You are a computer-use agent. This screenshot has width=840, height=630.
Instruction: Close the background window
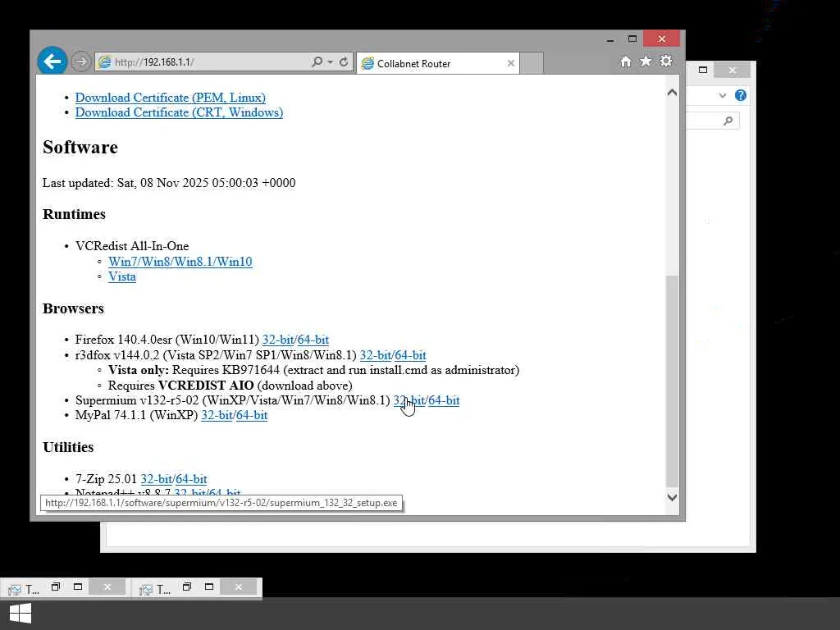coord(733,71)
